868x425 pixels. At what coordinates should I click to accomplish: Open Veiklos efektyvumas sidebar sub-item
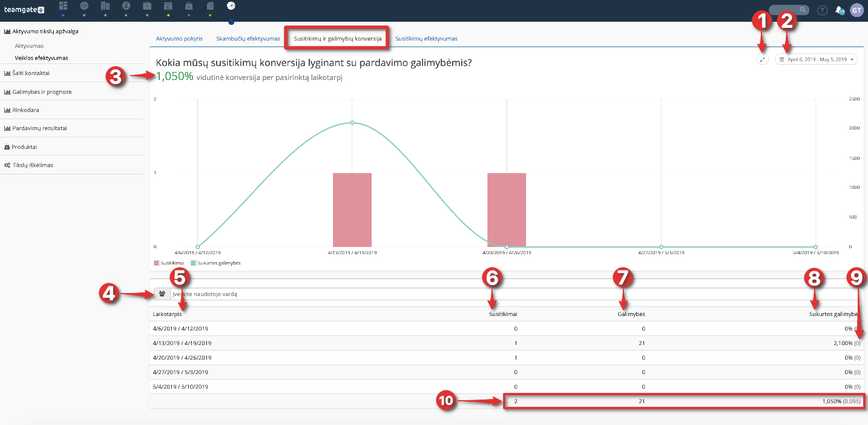41,58
